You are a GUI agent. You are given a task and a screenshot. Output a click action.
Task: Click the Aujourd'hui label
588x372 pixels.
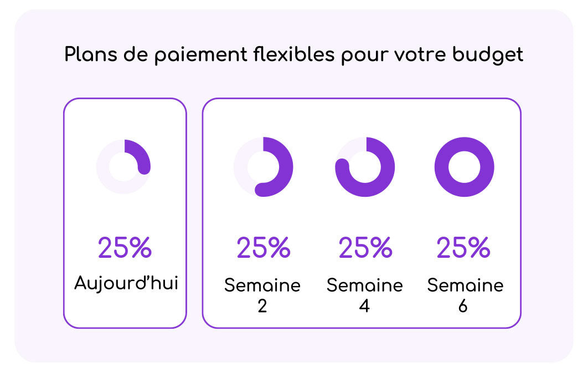pos(126,283)
